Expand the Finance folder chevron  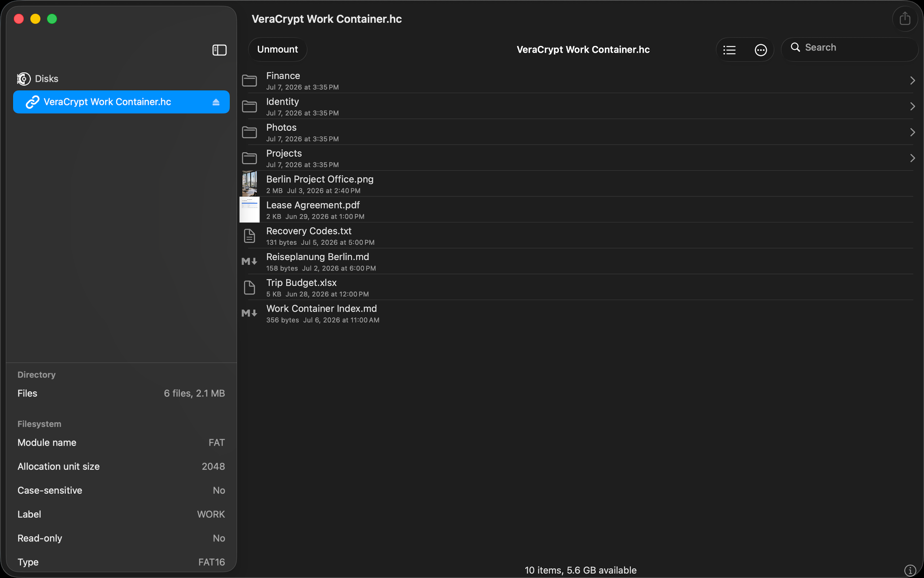(x=912, y=81)
